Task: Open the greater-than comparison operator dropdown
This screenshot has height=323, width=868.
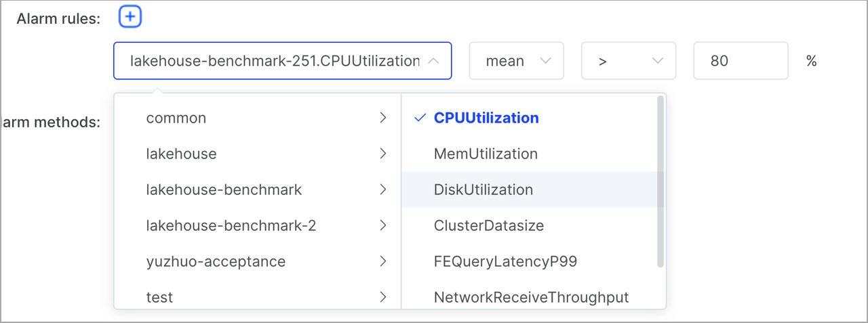Action: 628,61
